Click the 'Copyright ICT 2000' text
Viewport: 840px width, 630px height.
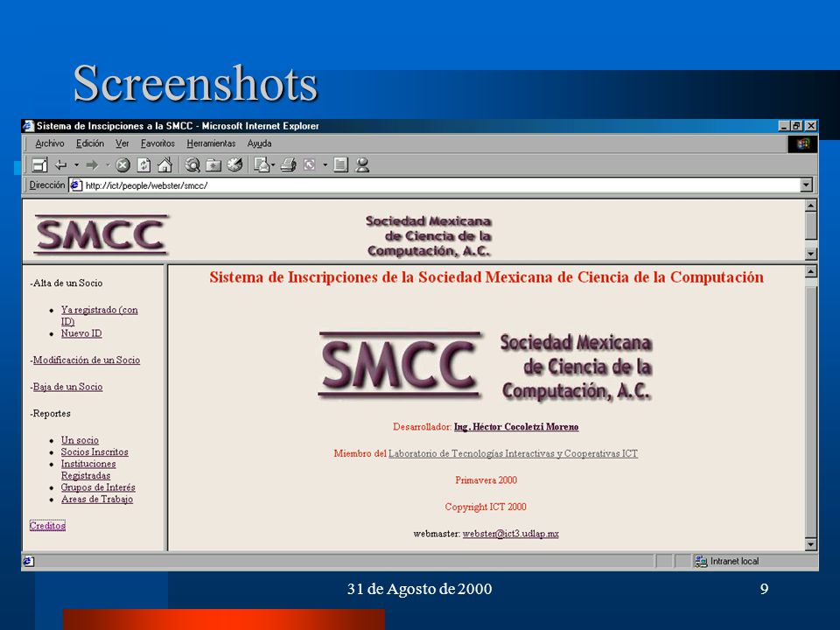point(486,507)
